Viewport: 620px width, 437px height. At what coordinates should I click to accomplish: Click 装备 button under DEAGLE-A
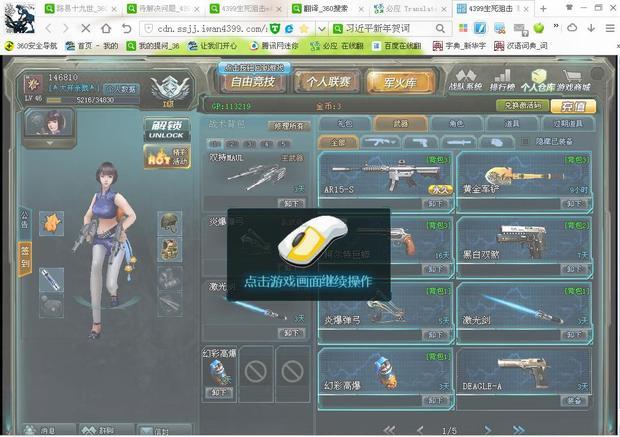pyautogui.click(x=573, y=400)
